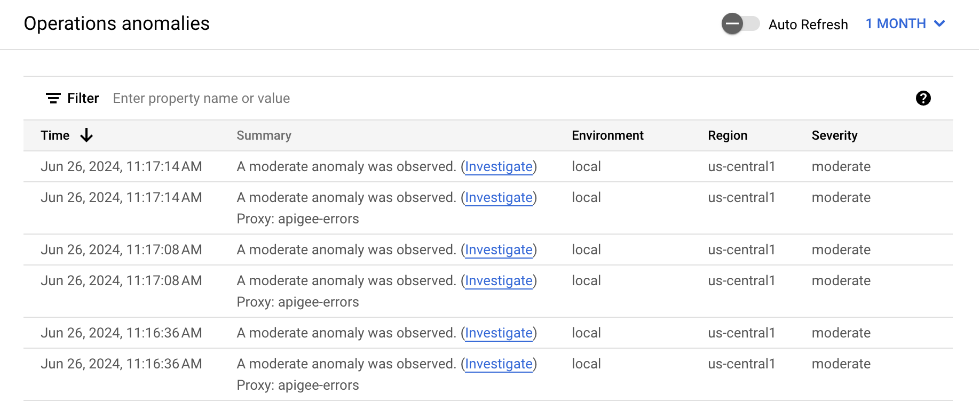
Task: Click Investigate on the 11:17:08 AM anomaly
Action: [x=499, y=250]
